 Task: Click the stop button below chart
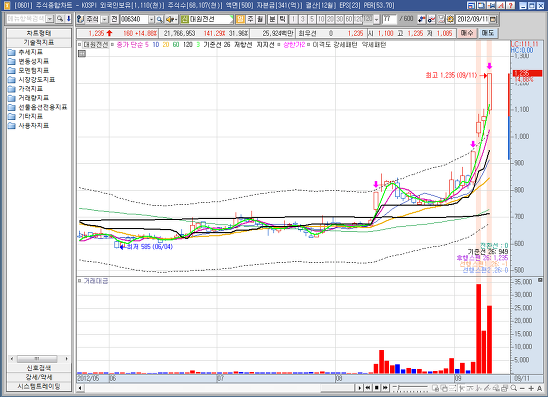click(377, 388)
